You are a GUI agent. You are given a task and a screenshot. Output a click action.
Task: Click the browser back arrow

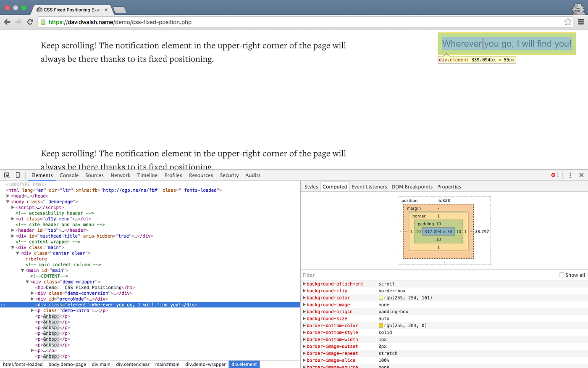point(7,22)
